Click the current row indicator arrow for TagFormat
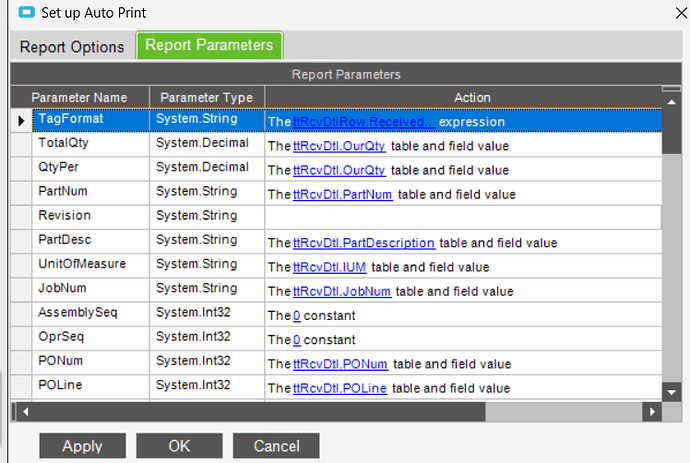Viewport: 690px width, 463px height. tap(21, 121)
